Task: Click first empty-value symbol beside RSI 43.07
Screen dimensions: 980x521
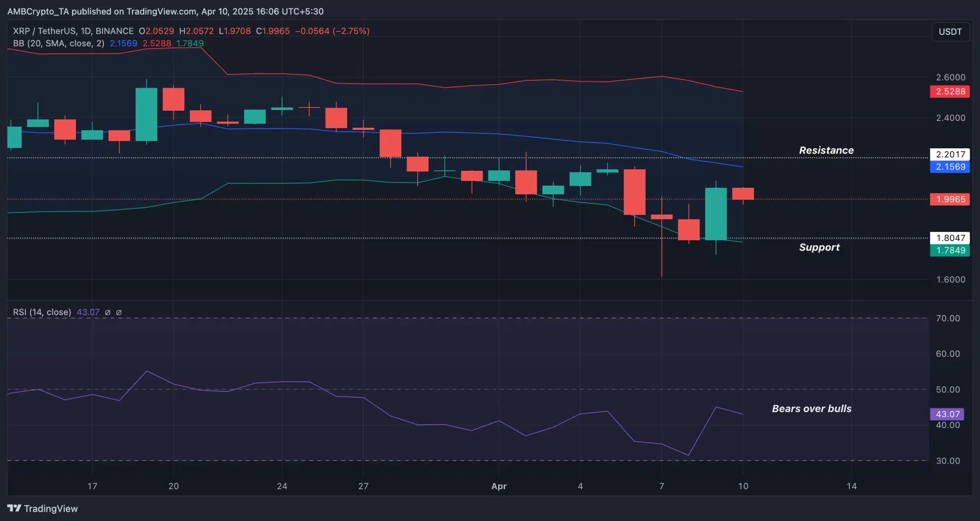Action: [108, 312]
